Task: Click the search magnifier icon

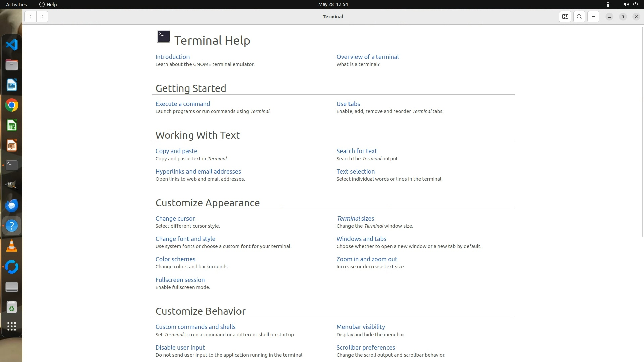Action: click(x=579, y=17)
